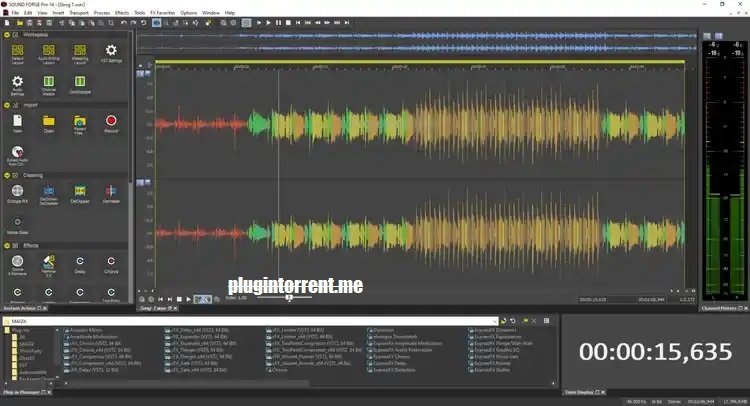Click the Undo arrow in the toolbar

click(124, 22)
